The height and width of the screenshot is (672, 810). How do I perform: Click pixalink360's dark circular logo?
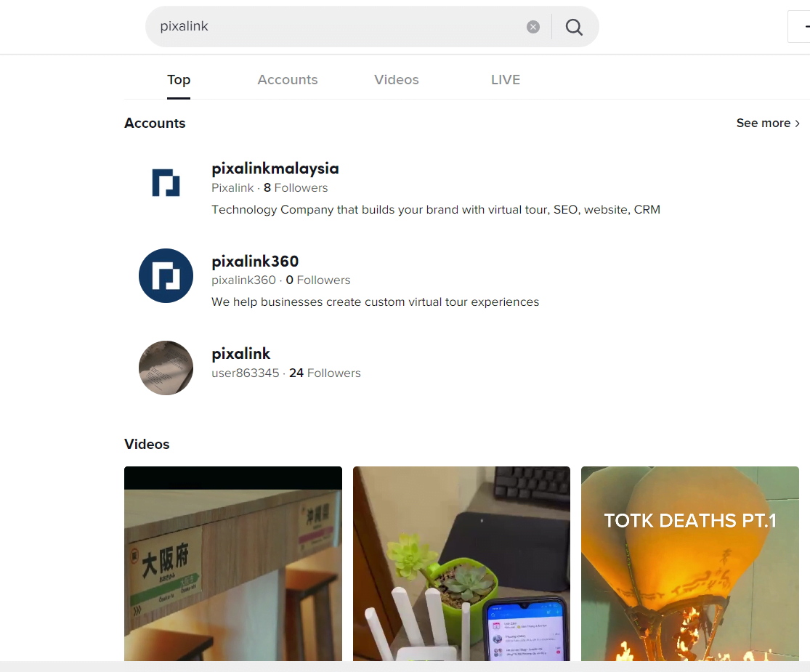166,275
